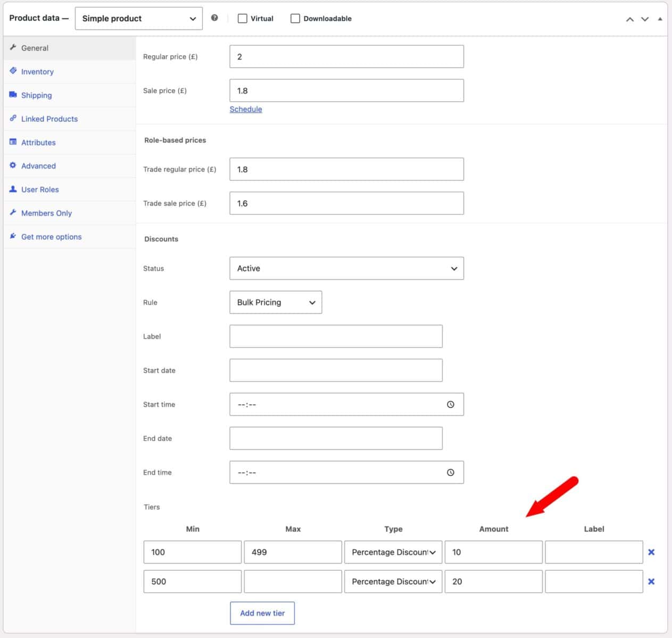Open the Get more options tab
The image size is (672, 638).
pyautogui.click(x=70, y=237)
